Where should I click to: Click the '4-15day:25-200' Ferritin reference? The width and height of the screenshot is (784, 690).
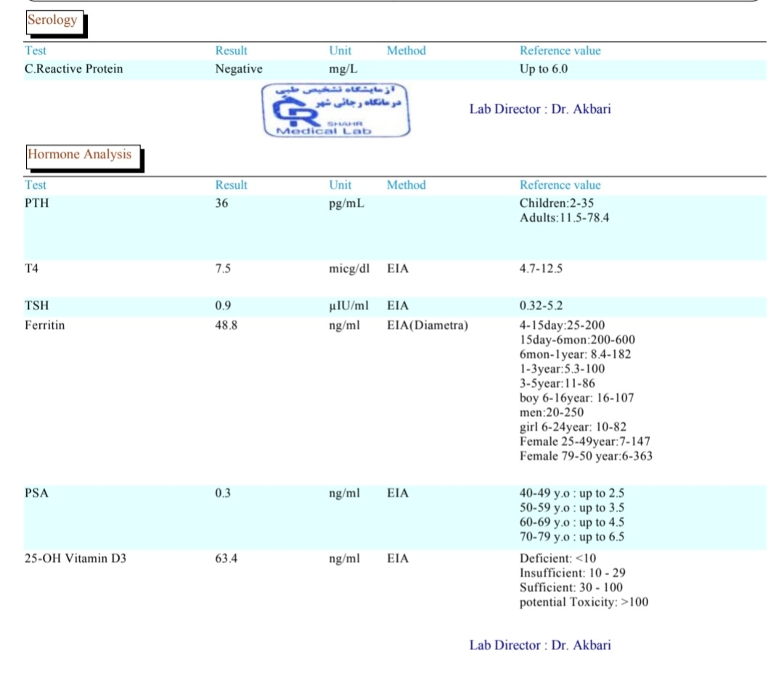tap(562, 325)
